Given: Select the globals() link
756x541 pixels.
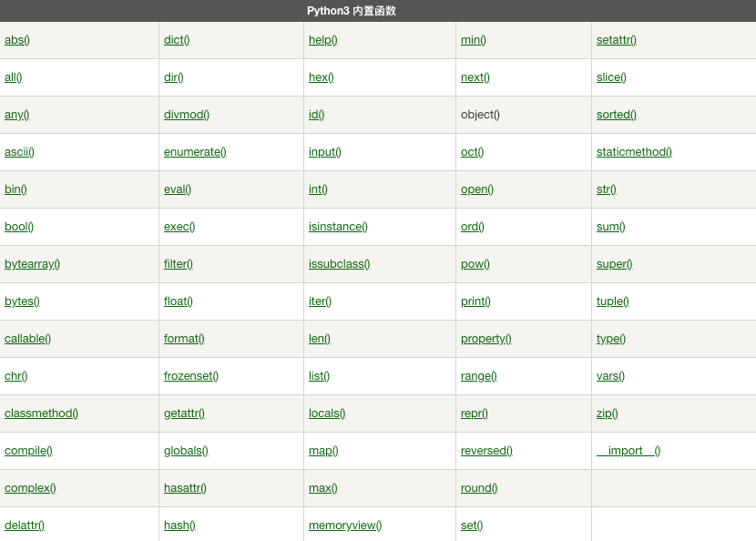Looking at the screenshot, I should pyautogui.click(x=186, y=451).
